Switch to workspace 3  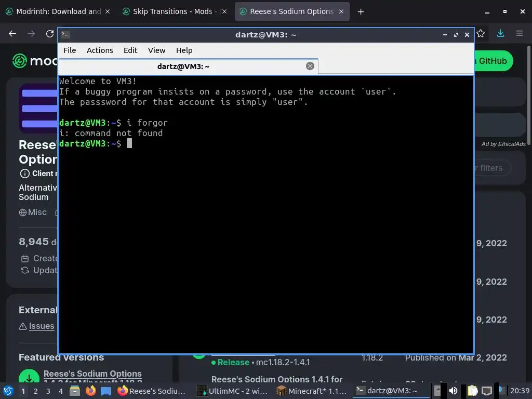pos(48,391)
